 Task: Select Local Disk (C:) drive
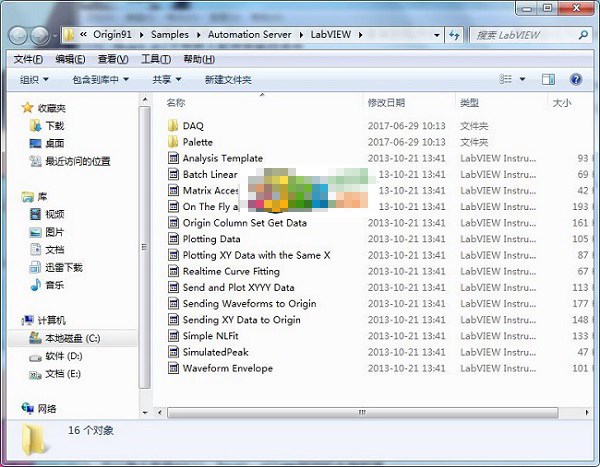click(65, 338)
